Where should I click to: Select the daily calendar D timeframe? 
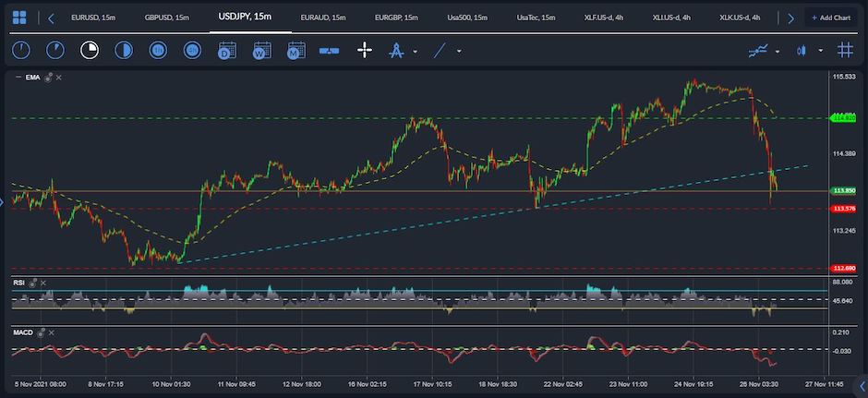pyautogui.click(x=227, y=51)
